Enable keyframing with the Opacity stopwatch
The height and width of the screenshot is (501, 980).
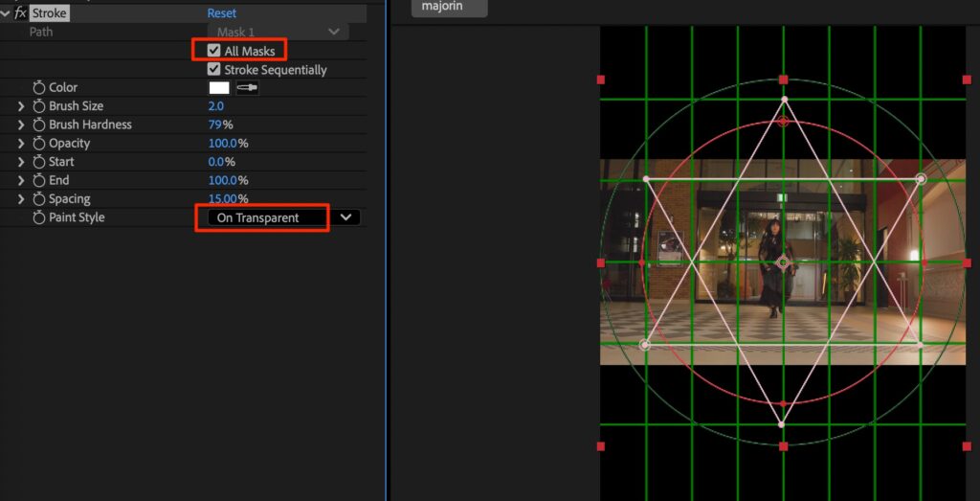(x=39, y=144)
